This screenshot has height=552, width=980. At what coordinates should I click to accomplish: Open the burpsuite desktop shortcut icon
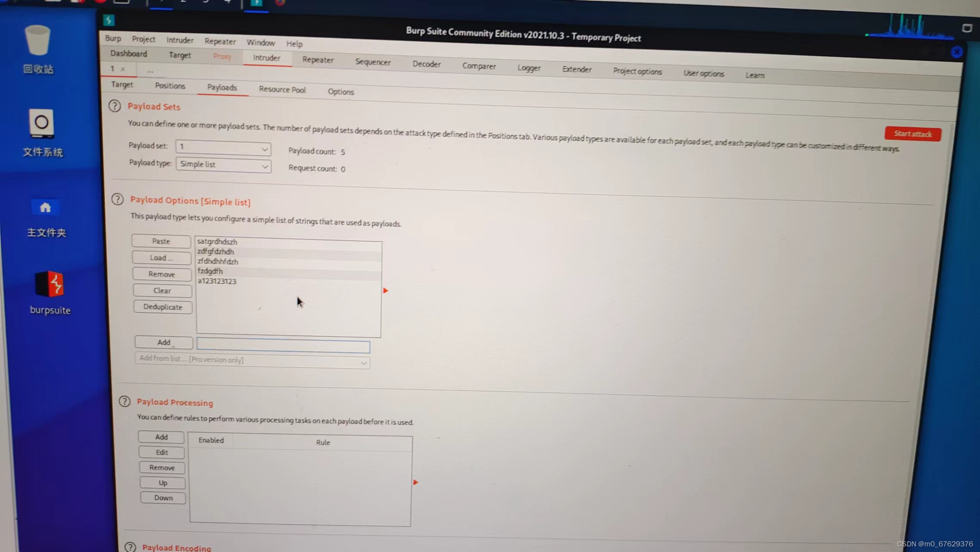(x=50, y=285)
